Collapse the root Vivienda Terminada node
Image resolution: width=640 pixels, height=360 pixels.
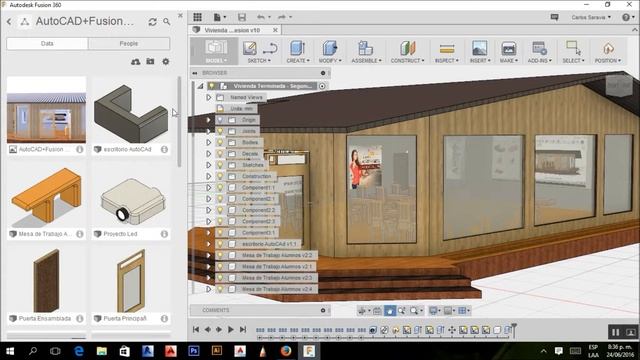pyautogui.click(x=200, y=86)
